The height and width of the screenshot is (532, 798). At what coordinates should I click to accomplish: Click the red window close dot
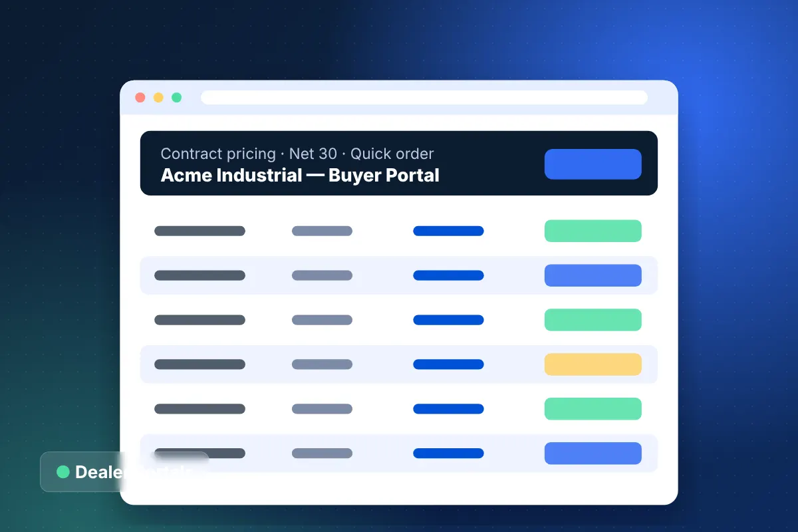(x=140, y=97)
